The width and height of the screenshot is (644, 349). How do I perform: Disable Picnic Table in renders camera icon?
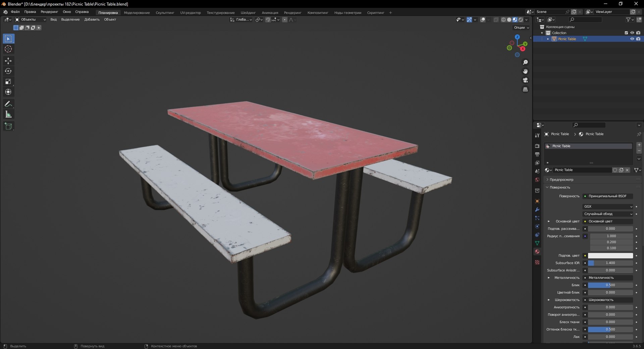[x=638, y=39]
